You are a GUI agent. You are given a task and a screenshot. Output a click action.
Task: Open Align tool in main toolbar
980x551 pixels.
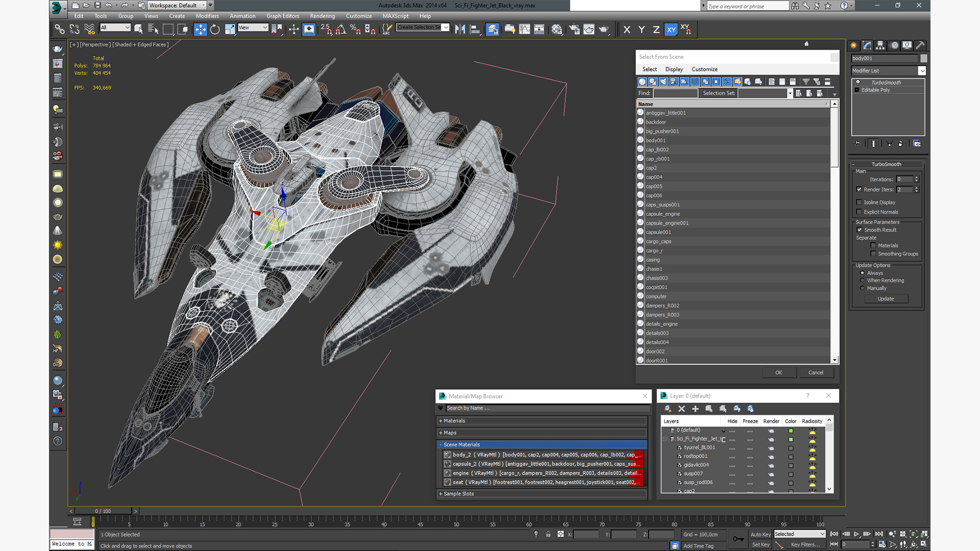coord(475,30)
